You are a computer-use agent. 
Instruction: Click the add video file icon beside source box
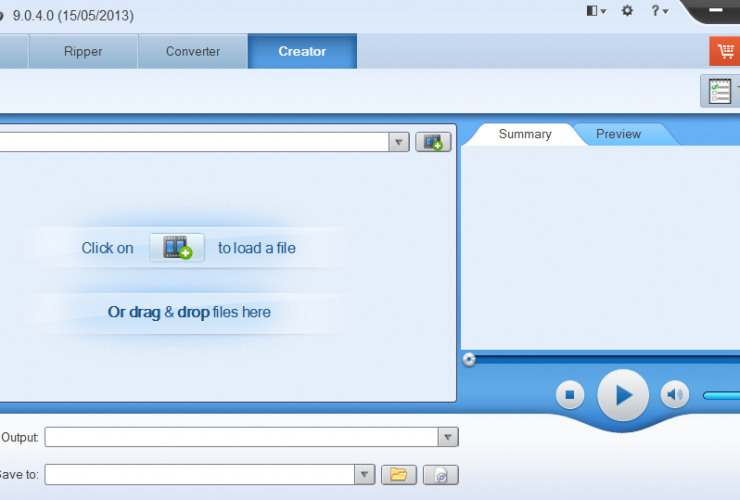tap(433, 142)
